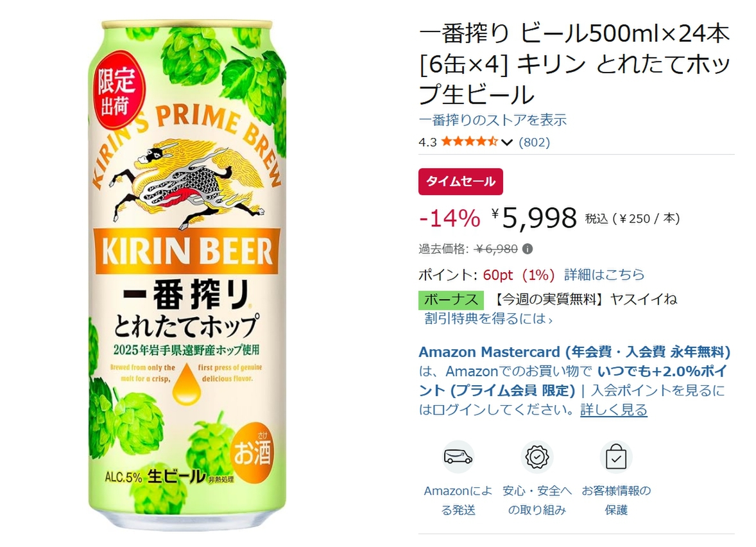
Task: Click the info icon beside past price
Action: point(528,249)
